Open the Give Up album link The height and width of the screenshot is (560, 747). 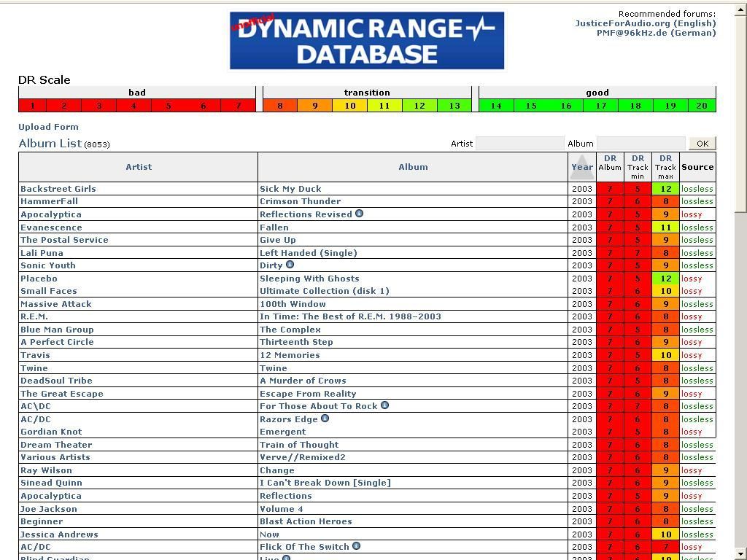278,240
